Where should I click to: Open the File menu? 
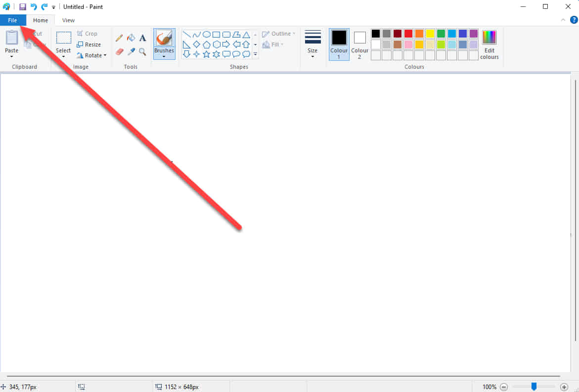click(x=12, y=20)
